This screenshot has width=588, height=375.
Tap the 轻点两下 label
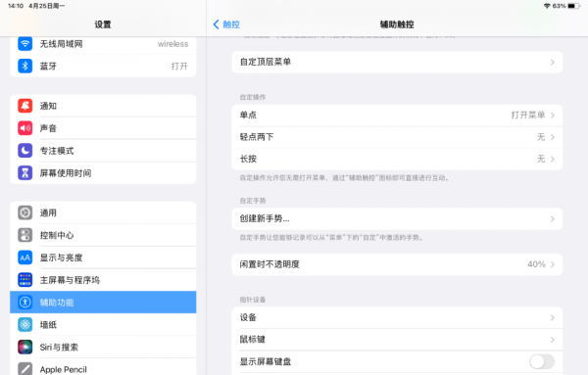point(257,137)
